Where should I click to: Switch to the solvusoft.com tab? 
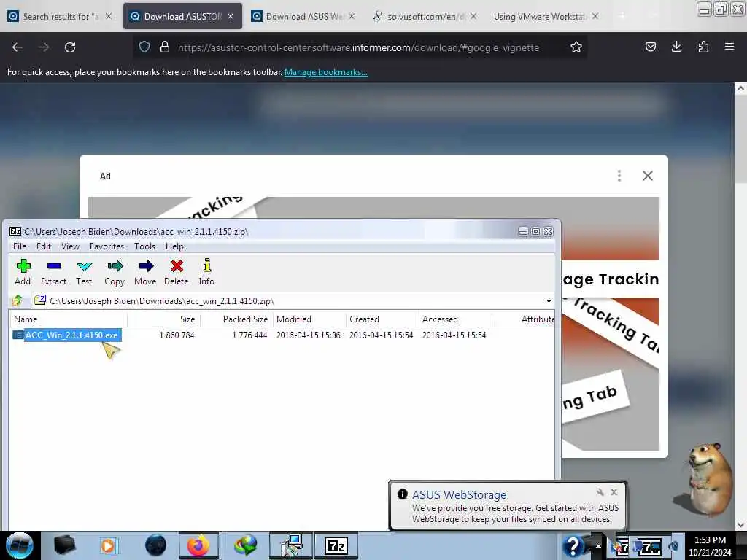click(x=424, y=16)
